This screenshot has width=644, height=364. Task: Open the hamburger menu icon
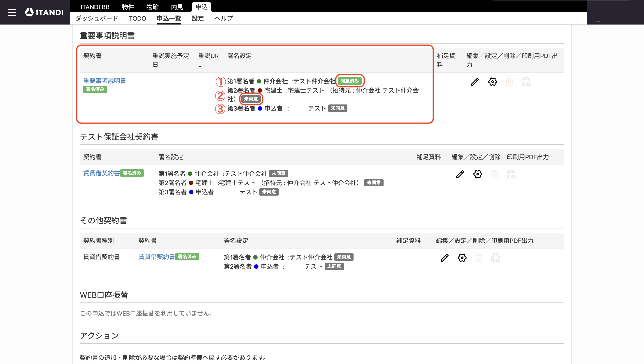click(x=12, y=12)
